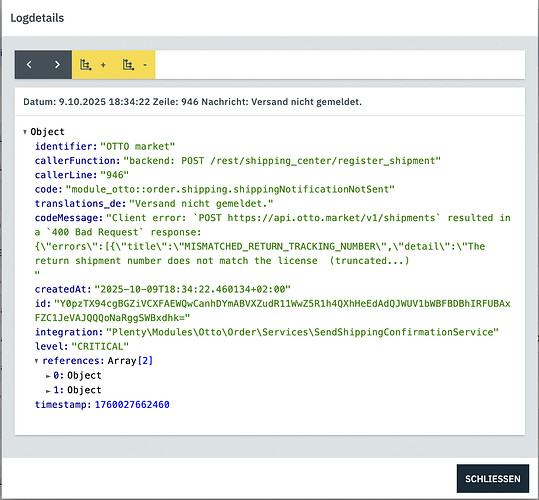Expand references item 0 Object
This screenshot has height=500, width=539.
48,376
